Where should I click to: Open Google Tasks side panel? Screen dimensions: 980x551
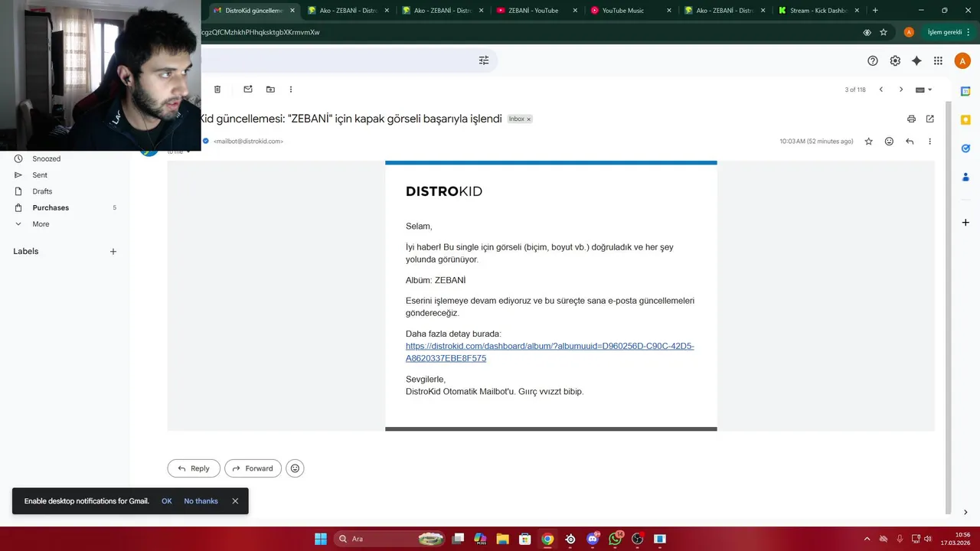pyautogui.click(x=965, y=148)
